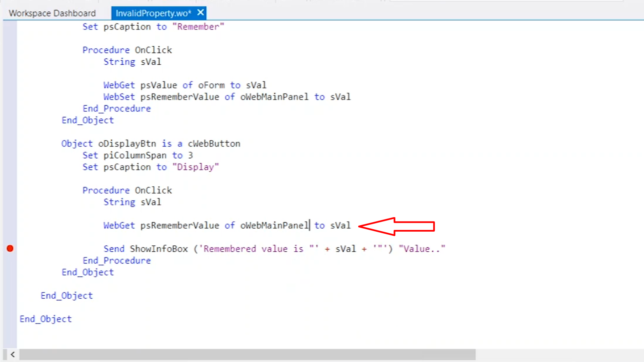This screenshot has width=644, height=362.
Task: Toggle a breakpoint in the gutter beside Object oDisplayBtn
Action: pos(10,144)
